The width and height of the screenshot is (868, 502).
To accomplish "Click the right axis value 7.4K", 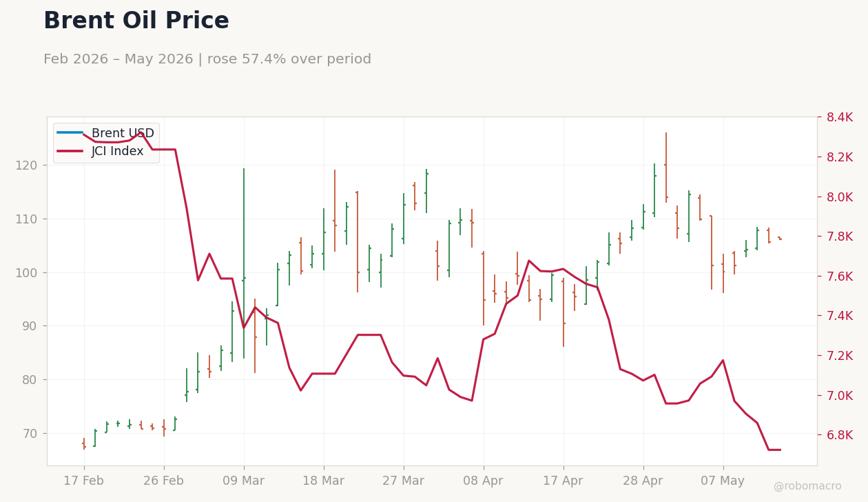I will point(840,316).
